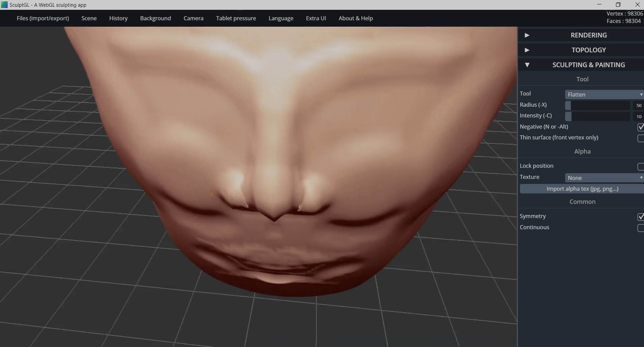Click the Intensity value field
The image size is (644, 347).
click(x=639, y=116)
